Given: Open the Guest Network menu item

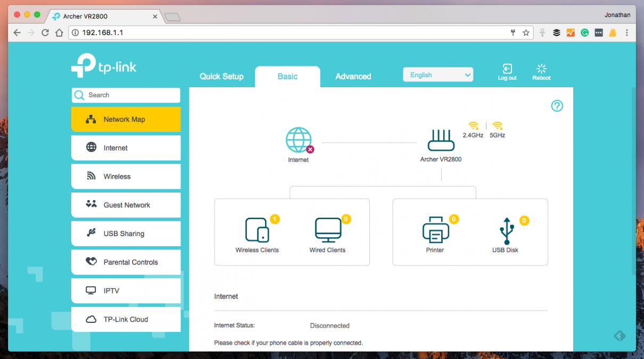Looking at the screenshot, I should 126,205.
